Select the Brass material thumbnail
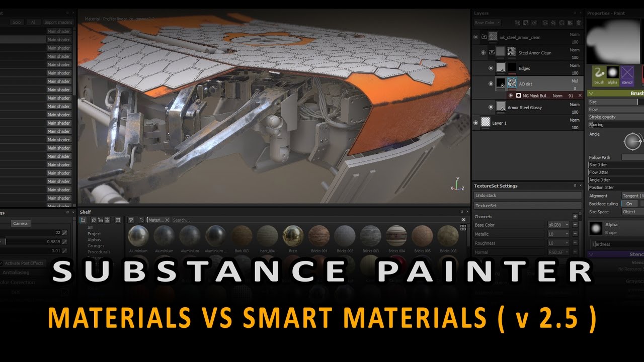644x362 pixels. coord(293,235)
